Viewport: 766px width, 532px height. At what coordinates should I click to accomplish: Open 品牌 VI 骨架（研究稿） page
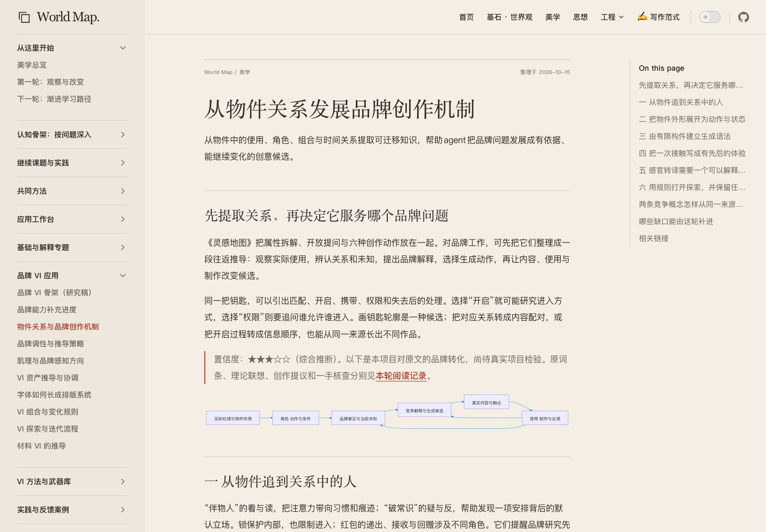pos(54,293)
